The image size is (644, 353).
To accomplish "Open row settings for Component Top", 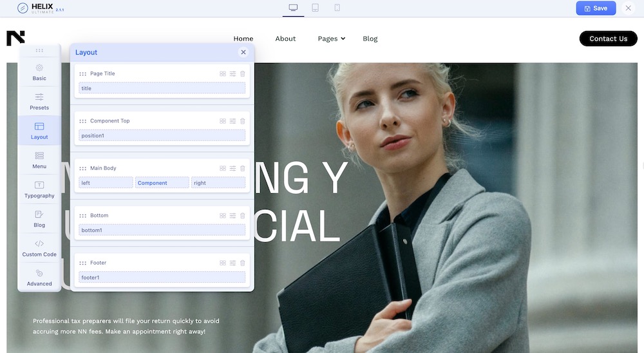I will [232, 121].
